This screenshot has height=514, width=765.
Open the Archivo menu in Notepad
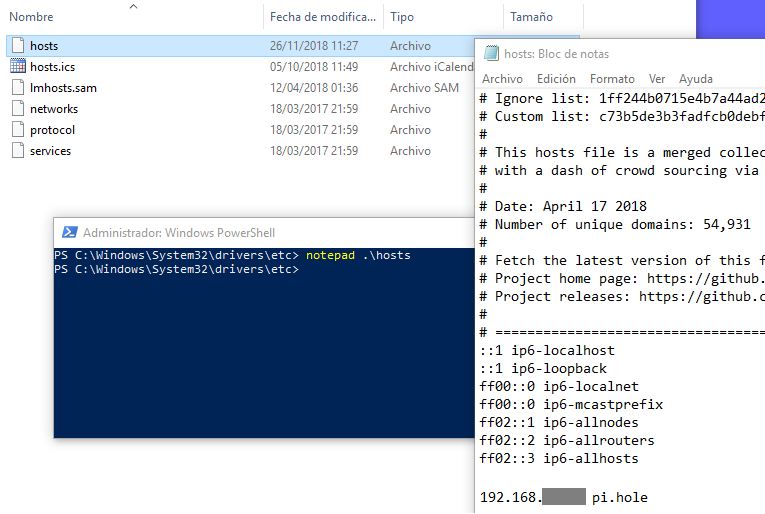coord(502,79)
